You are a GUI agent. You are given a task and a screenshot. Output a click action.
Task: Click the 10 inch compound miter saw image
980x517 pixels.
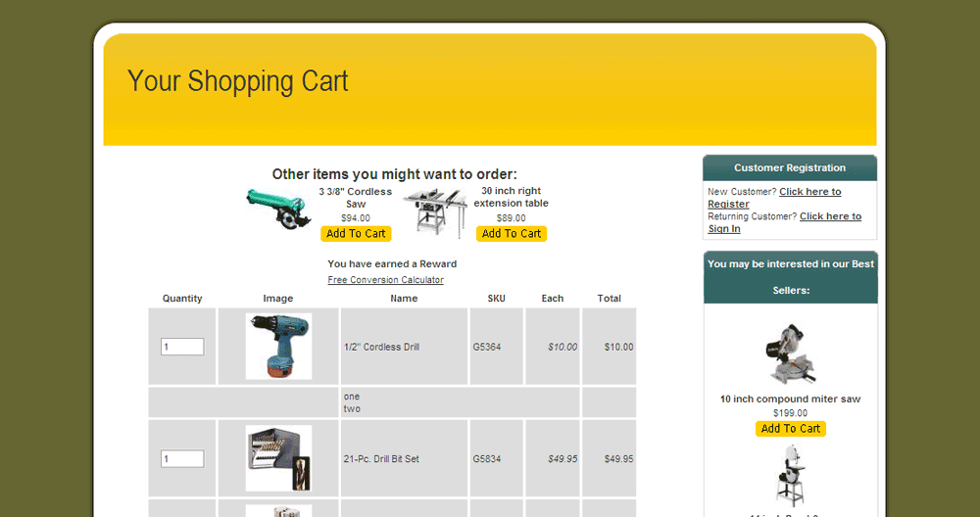click(x=790, y=353)
